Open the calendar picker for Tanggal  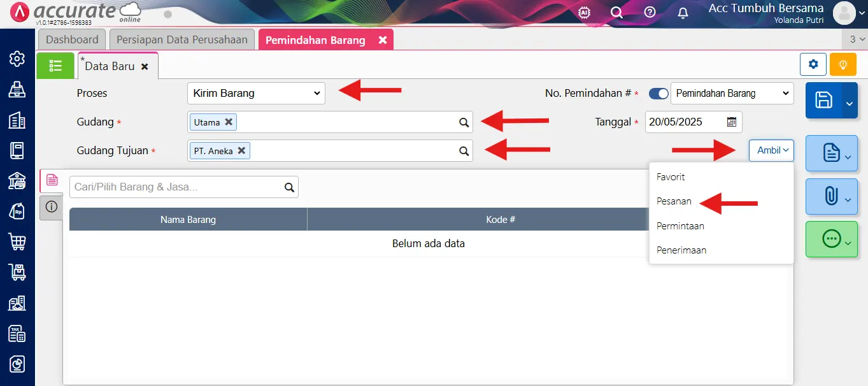click(x=732, y=122)
